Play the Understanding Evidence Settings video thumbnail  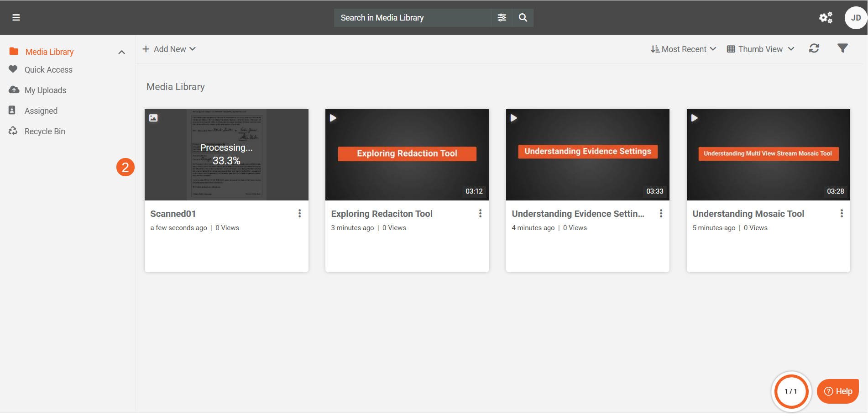(x=587, y=154)
